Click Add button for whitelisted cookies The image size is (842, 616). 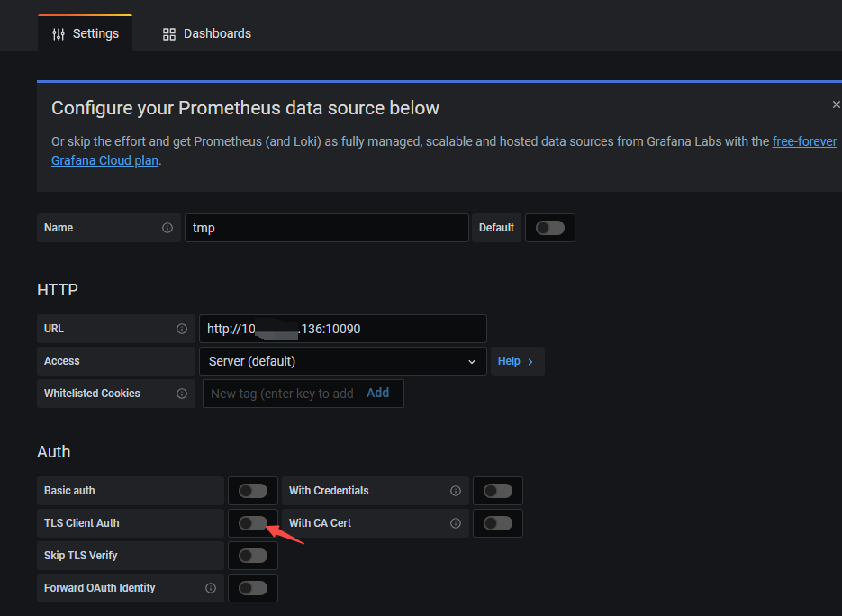coord(377,393)
